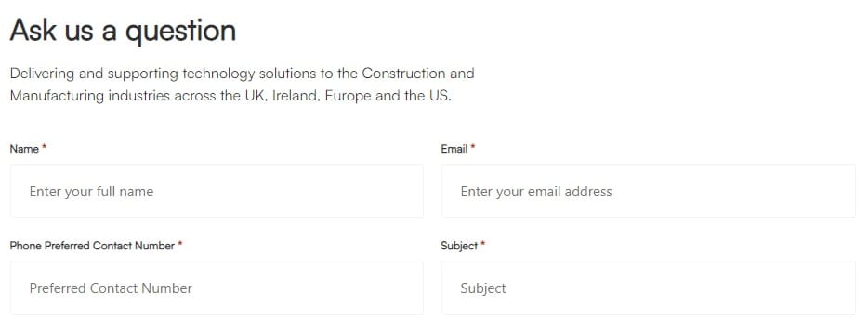Screen dimensions: 868x335
Task: Click into the email address text box
Action: [649, 191]
